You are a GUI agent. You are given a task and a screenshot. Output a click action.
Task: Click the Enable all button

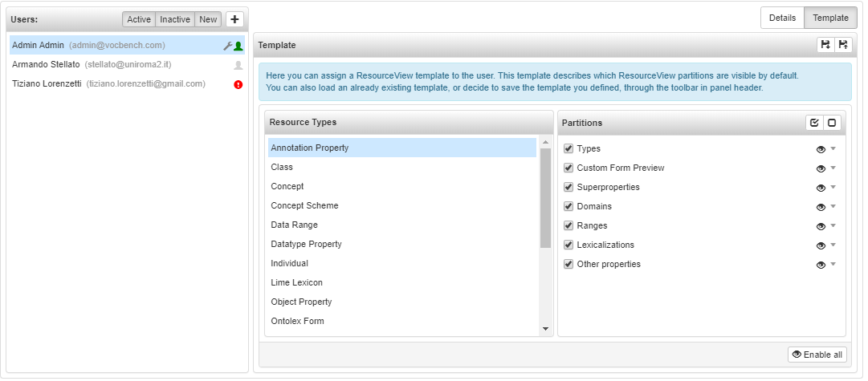pyautogui.click(x=817, y=355)
